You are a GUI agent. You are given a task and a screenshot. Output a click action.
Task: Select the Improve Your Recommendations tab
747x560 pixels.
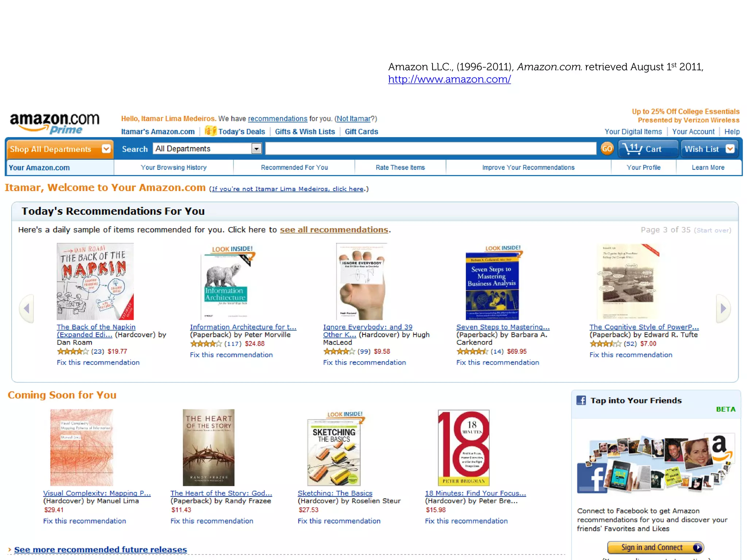pos(528,167)
